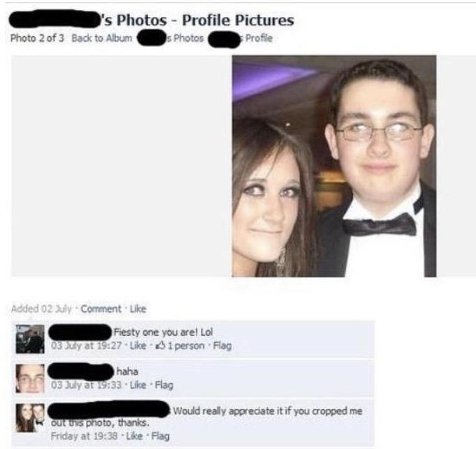Like the 'cropped me out' comment
Screen dimensions: 476x449
[x=134, y=436]
